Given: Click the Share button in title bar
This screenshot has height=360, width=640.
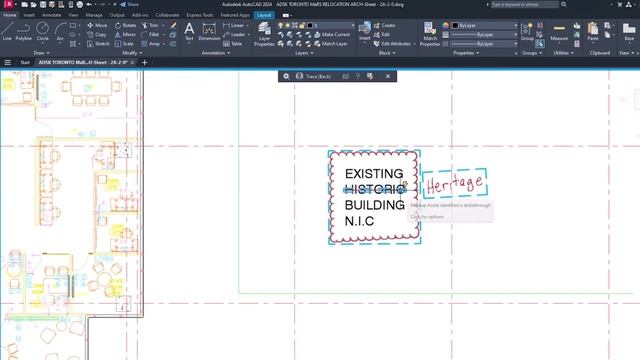Looking at the screenshot, I should pos(129,4).
